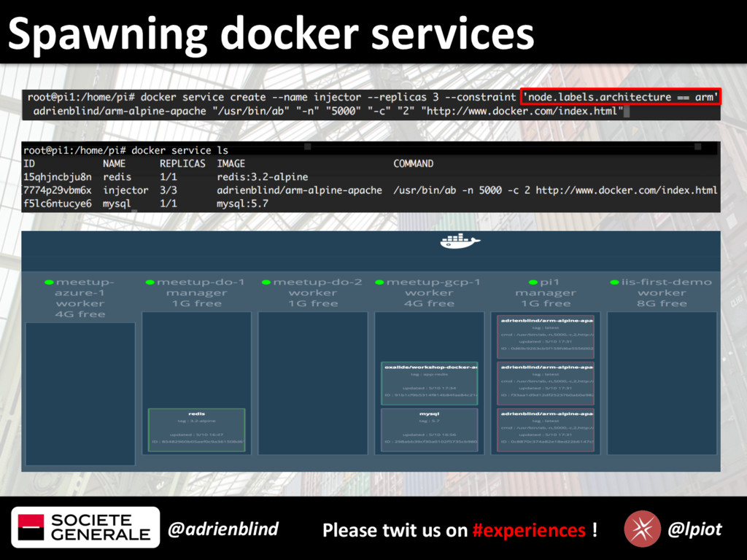747x560 pixels.
Task: Select the arm-alpine-apache card with ID 0d69c
Action: tap(546, 337)
